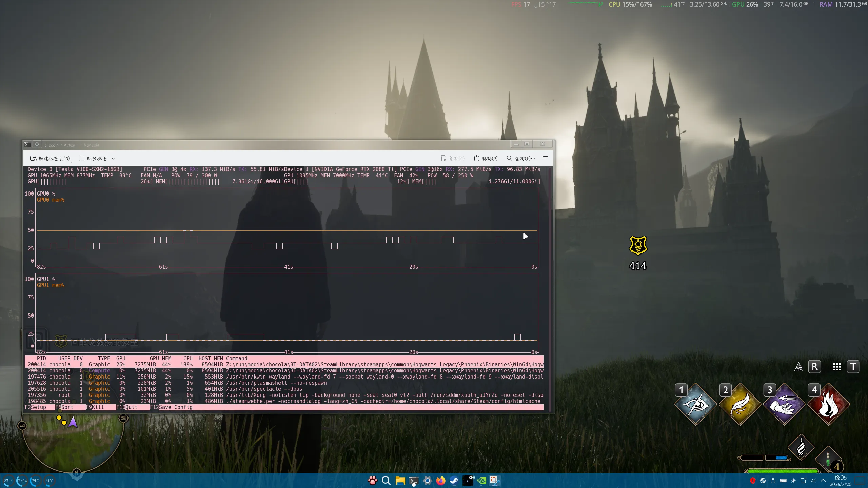Click the Paste (粘贴) toolbar button

click(486, 158)
